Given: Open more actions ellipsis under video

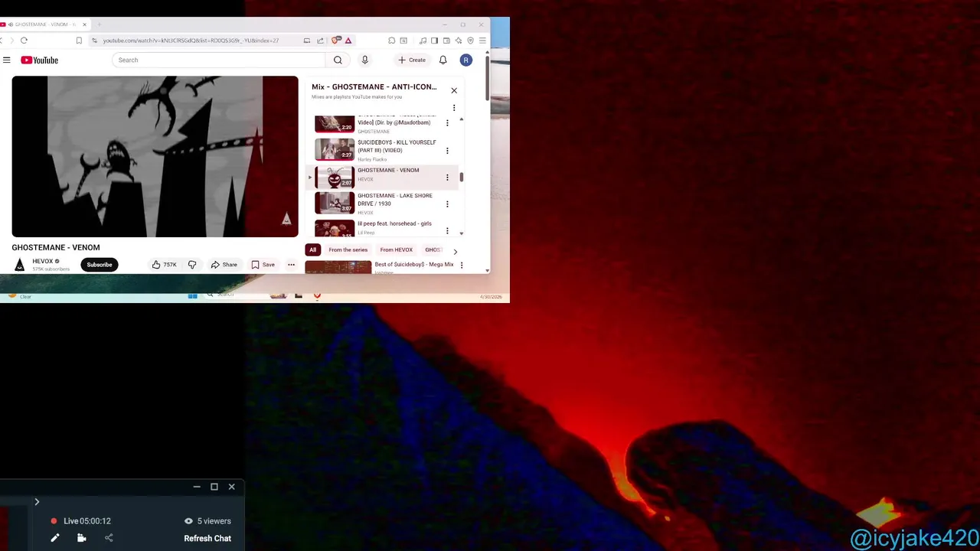Looking at the screenshot, I should click(x=291, y=265).
